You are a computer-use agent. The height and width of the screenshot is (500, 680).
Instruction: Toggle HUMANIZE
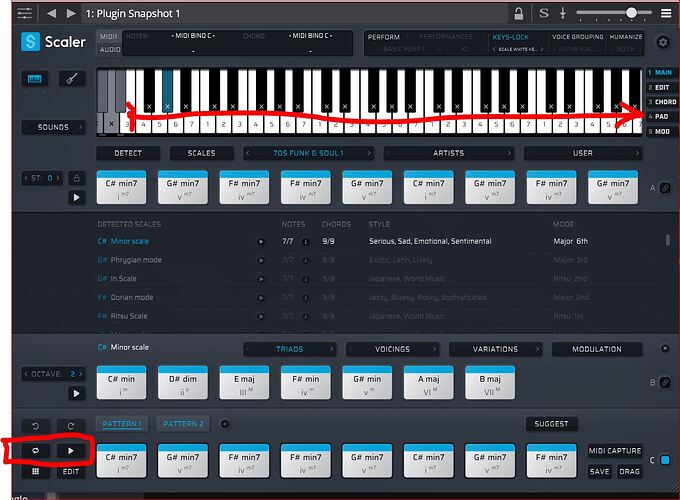tap(626, 37)
